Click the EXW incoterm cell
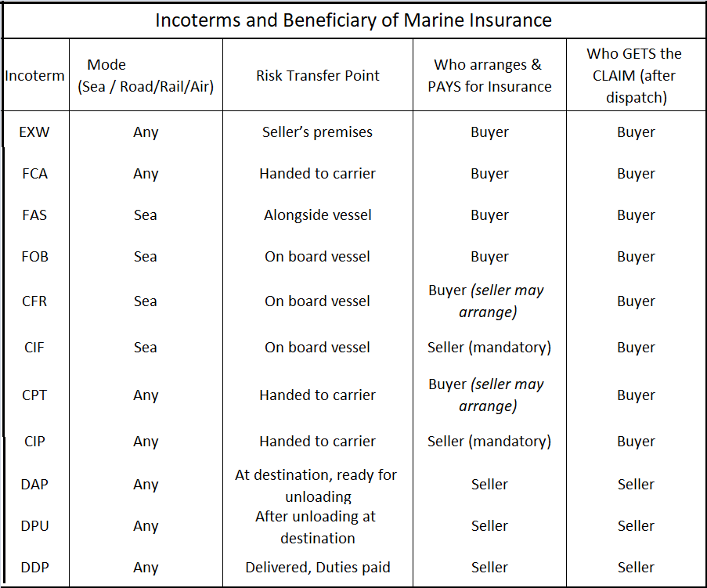Screen dimensions: 707x588 point(35,132)
